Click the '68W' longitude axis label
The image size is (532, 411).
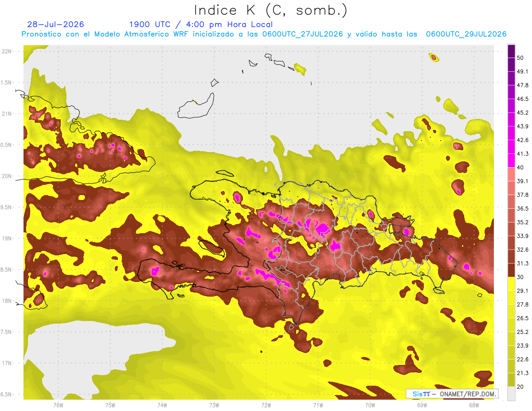click(x=473, y=405)
